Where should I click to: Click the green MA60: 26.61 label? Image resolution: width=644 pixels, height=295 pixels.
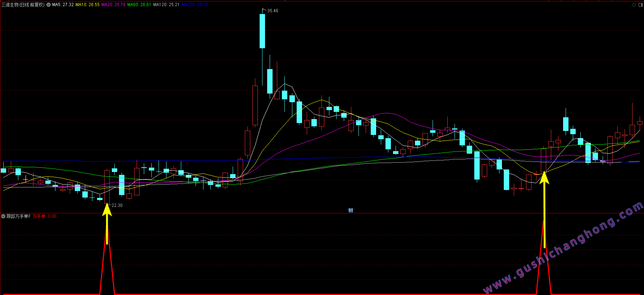coord(139,5)
